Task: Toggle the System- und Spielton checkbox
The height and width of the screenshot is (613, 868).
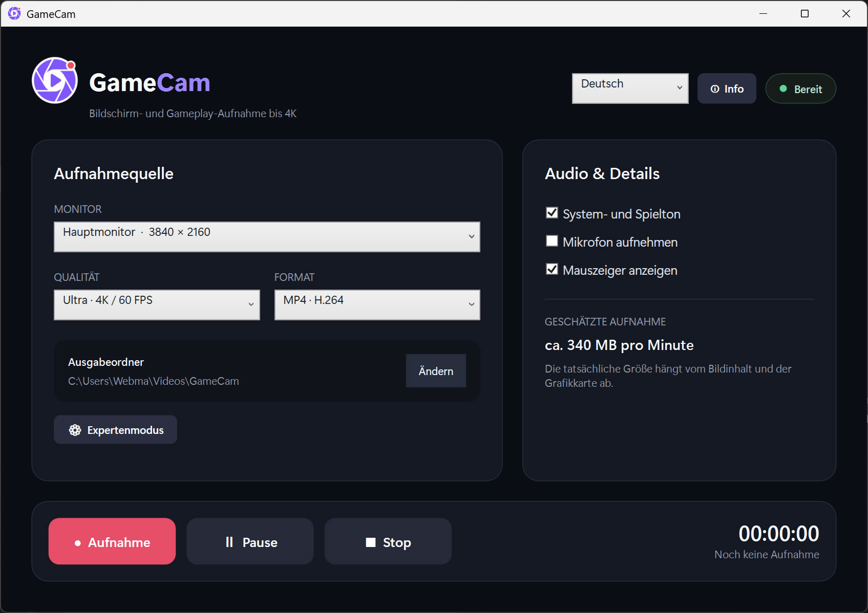Action: tap(552, 213)
